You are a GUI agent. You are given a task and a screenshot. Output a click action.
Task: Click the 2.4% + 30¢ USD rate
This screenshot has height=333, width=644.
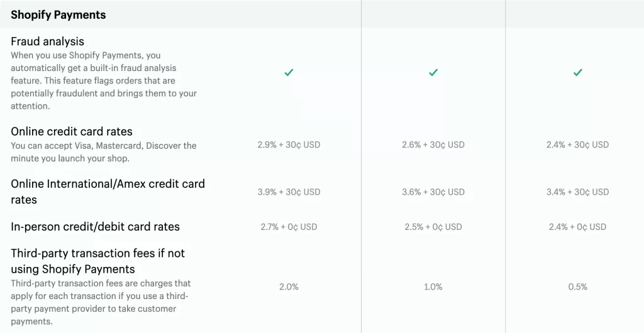click(x=578, y=145)
